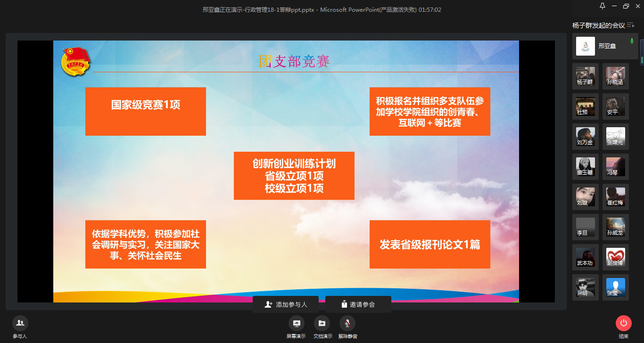Click the red 结束 end meeting button
Viewport: 644px width, 343px height.
click(x=623, y=323)
